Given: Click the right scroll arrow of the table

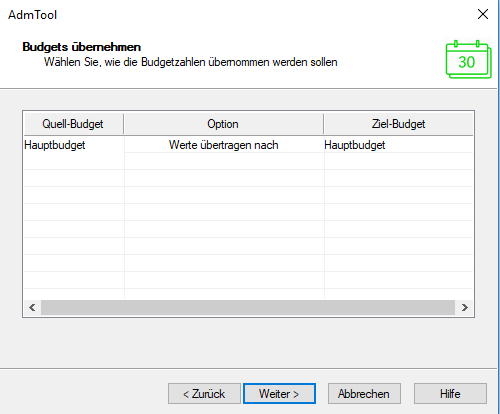Looking at the screenshot, I should [464, 307].
